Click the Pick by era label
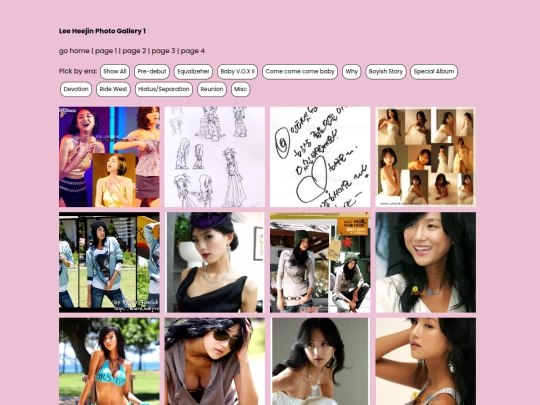 pos(78,71)
